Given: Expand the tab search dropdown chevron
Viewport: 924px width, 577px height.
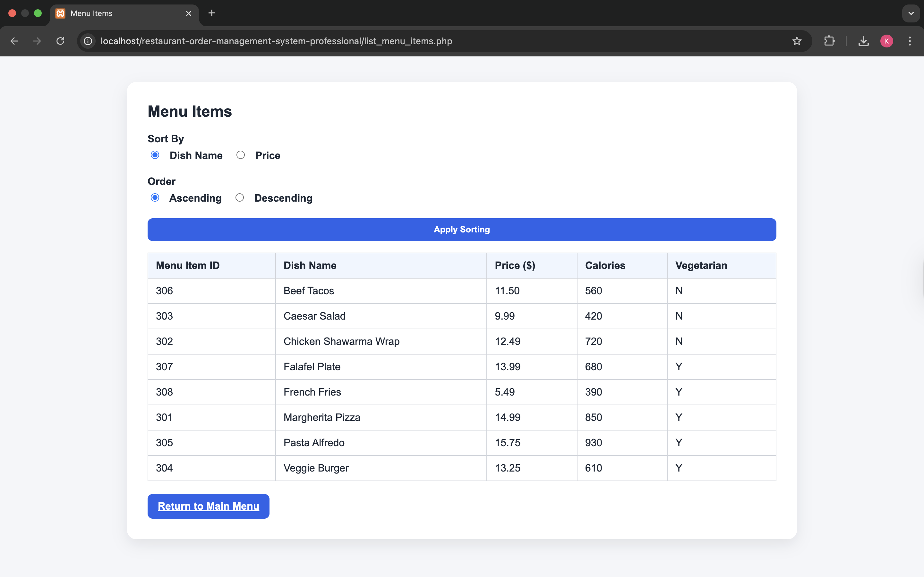Looking at the screenshot, I should (x=911, y=13).
